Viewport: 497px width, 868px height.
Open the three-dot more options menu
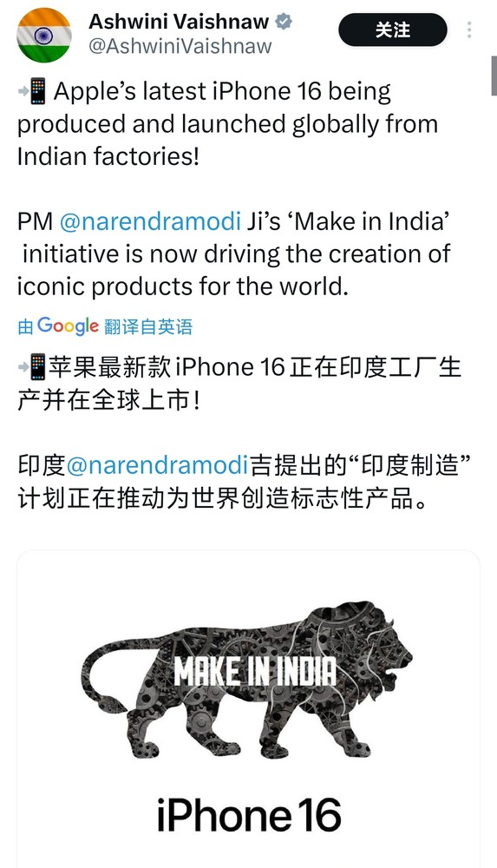tap(468, 30)
